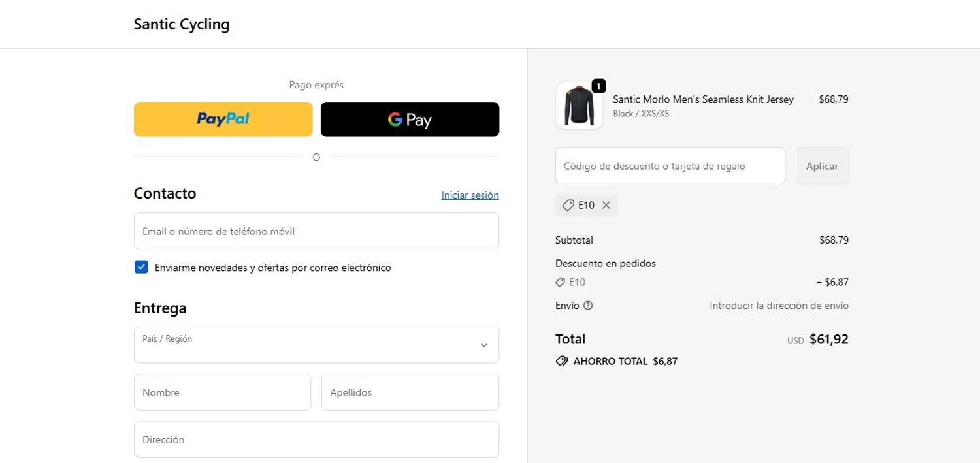
Task: Click the tag icon beside AHORRO TOTAL
Action: point(562,361)
